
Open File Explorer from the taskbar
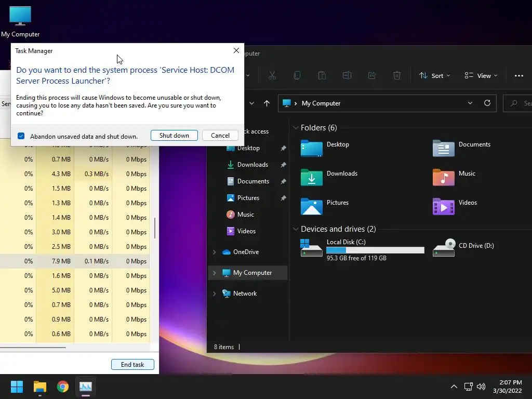39,387
